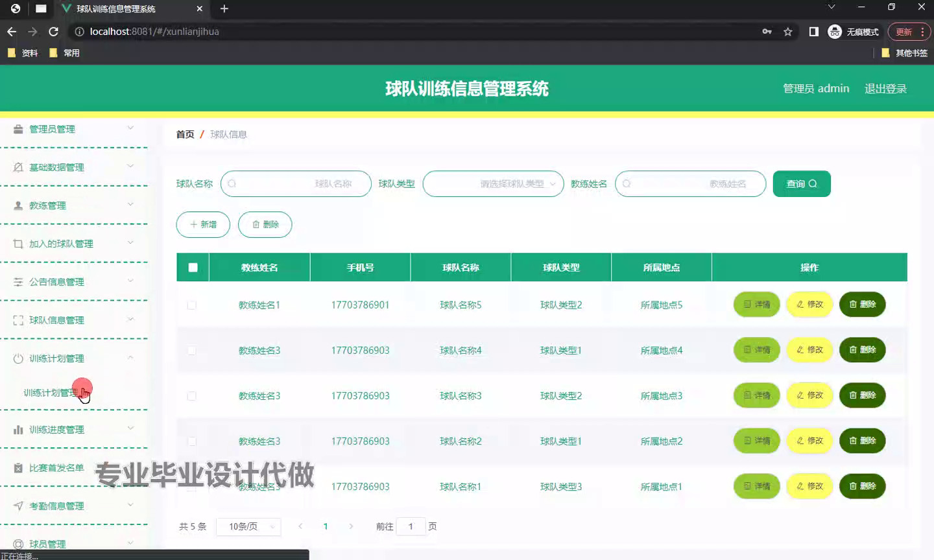Go back with the browser back arrow
The image size is (934, 560).
tap(12, 31)
